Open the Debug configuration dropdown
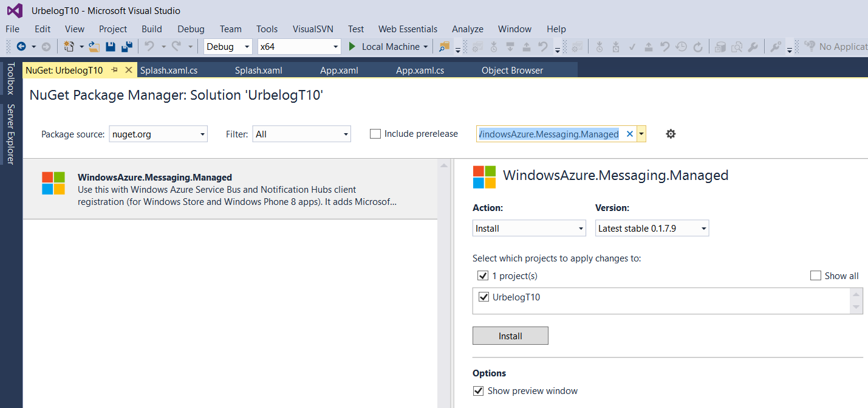Viewport: 868px width, 408px height. pyautogui.click(x=228, y=47)
